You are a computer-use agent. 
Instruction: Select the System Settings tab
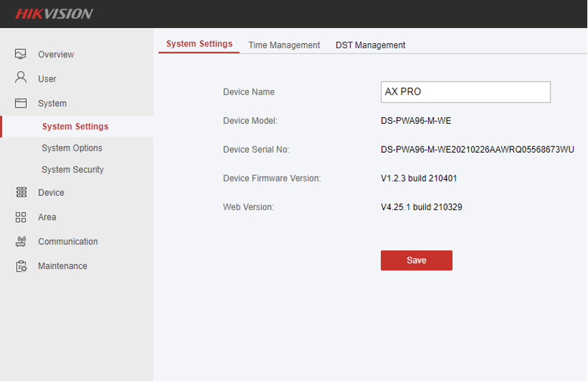(199, 44)
